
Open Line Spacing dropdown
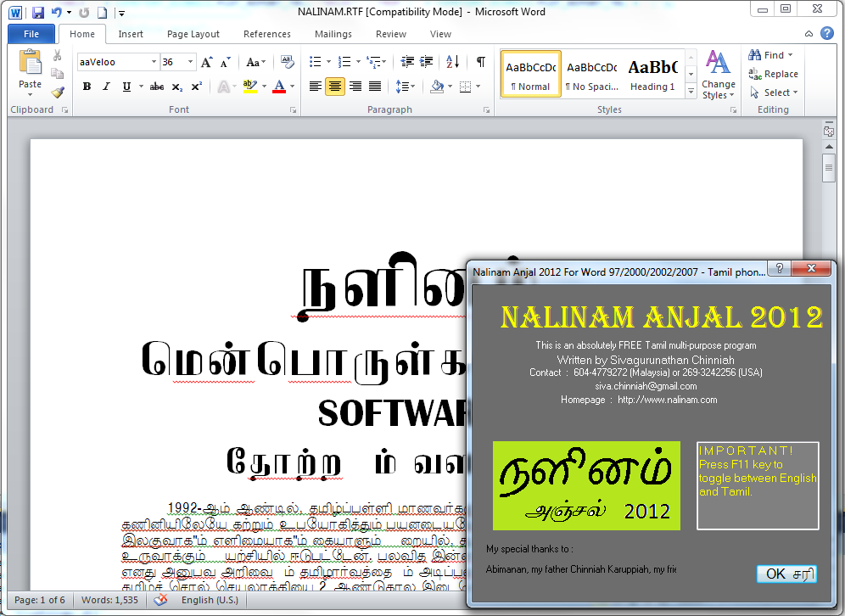pos(406,87)
